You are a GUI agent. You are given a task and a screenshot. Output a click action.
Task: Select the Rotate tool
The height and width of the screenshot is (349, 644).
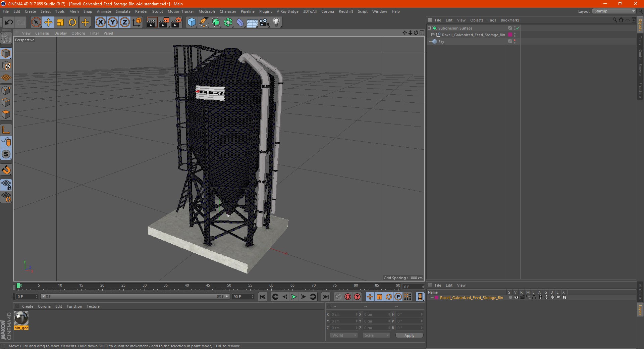72,22
